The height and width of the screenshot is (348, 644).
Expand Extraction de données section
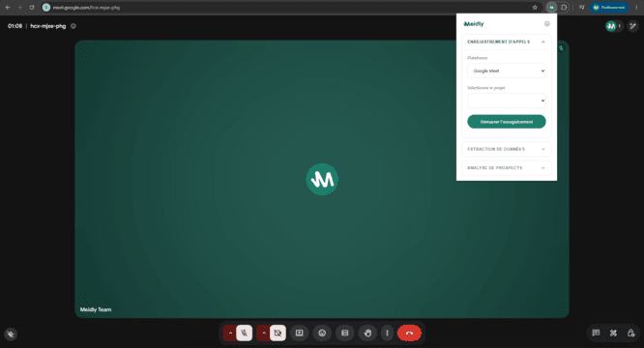(x=507, y=149)
